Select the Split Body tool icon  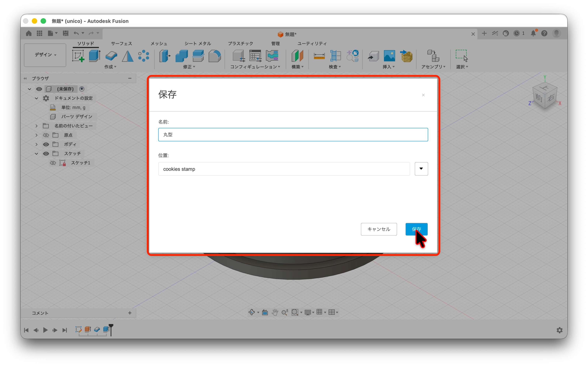point(198,56)
